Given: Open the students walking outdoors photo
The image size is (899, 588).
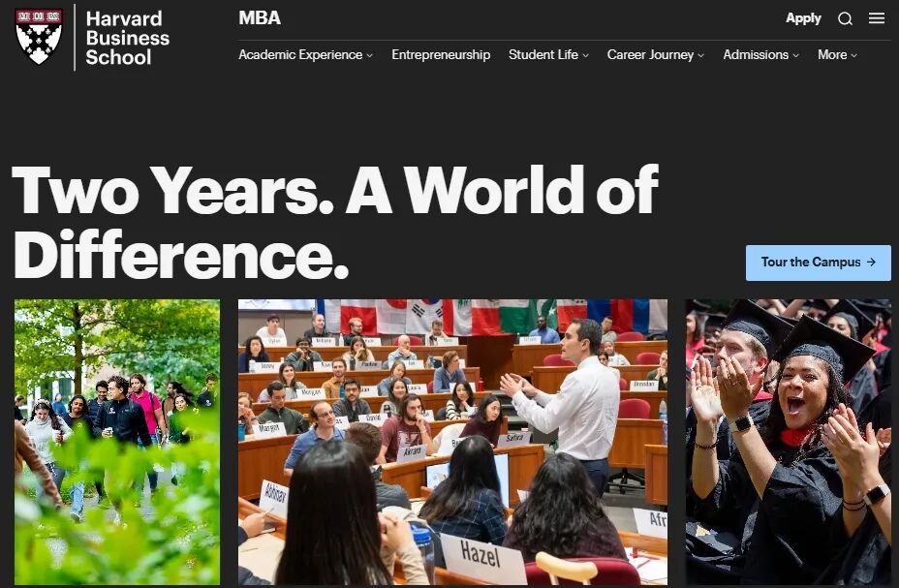Looking at the screenshot, I should 117,442.
